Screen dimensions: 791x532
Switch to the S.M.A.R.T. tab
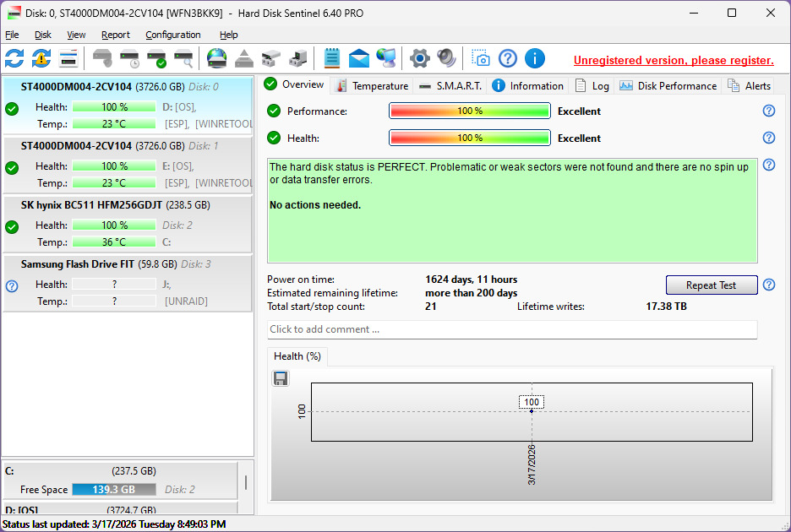(x=450, y=86)
